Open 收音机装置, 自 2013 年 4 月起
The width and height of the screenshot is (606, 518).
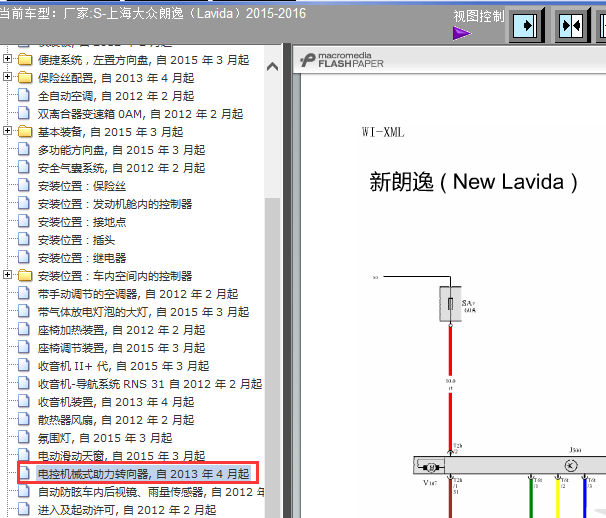click(116, 402)
